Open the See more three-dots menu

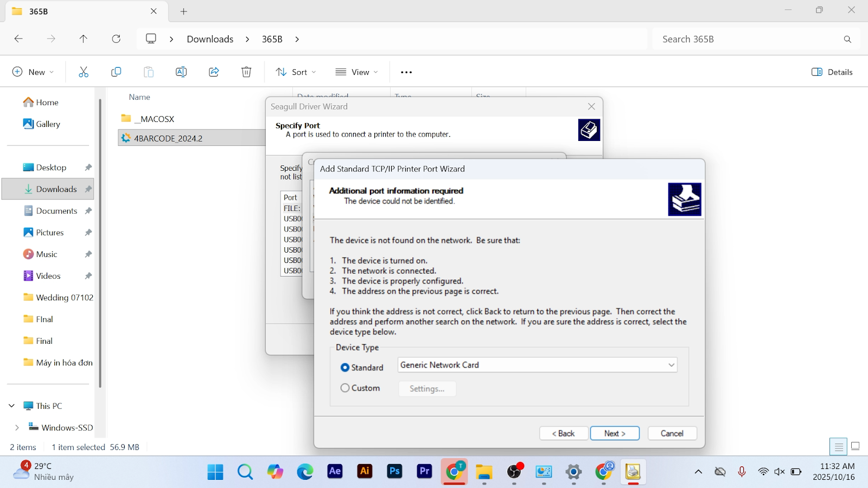click(x=406, y=72)
